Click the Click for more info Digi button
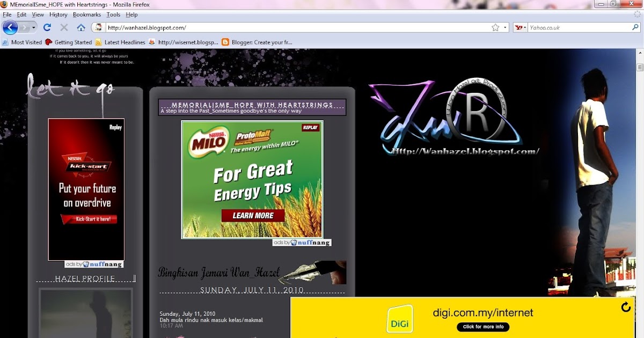The width and height of the screenshot is (644, 338). click(x=483, y=327)
